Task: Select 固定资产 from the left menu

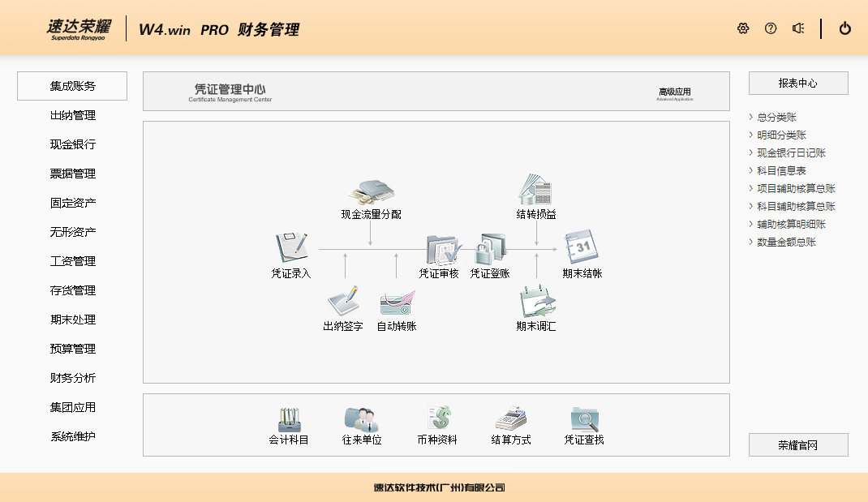Action: 72,203
